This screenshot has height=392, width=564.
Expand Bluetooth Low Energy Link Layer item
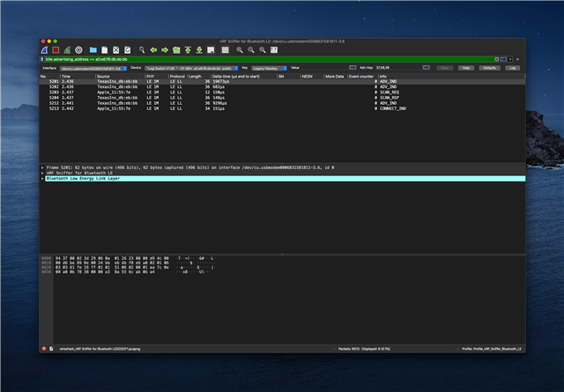(42, 178)
